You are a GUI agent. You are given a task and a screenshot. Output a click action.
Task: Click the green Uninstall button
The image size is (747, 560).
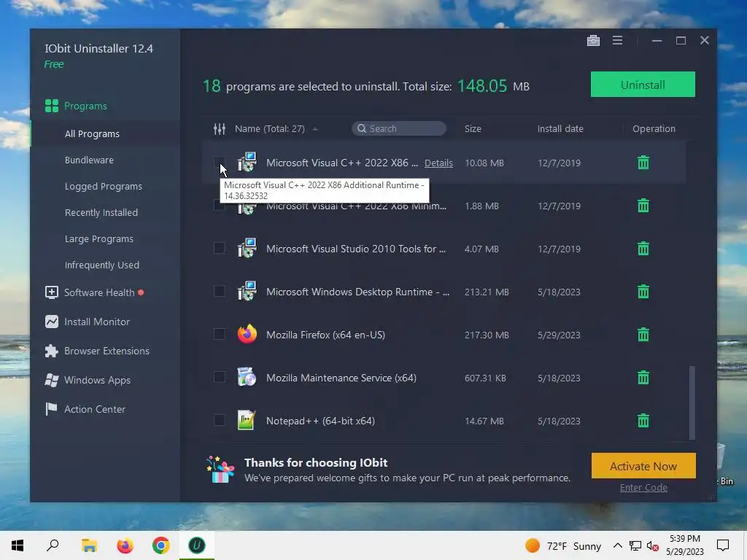tap(643, 85)
